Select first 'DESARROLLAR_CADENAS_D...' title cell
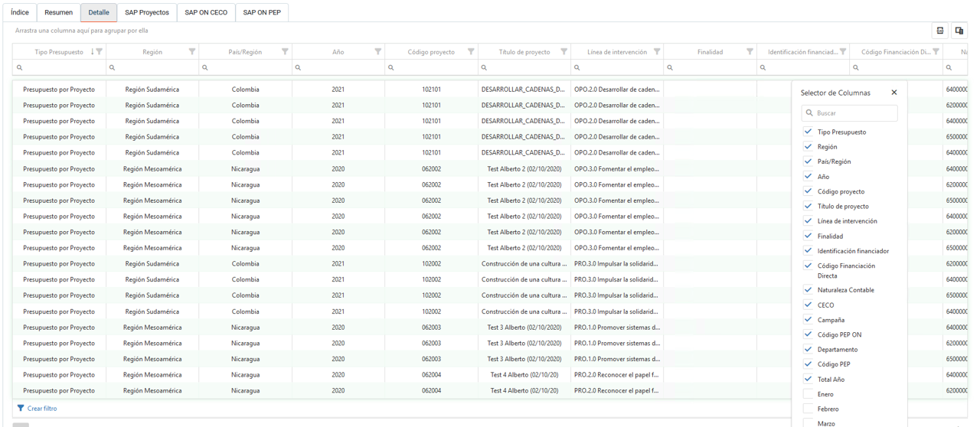Screen dimensions: 980x427 tap(524, 90)
